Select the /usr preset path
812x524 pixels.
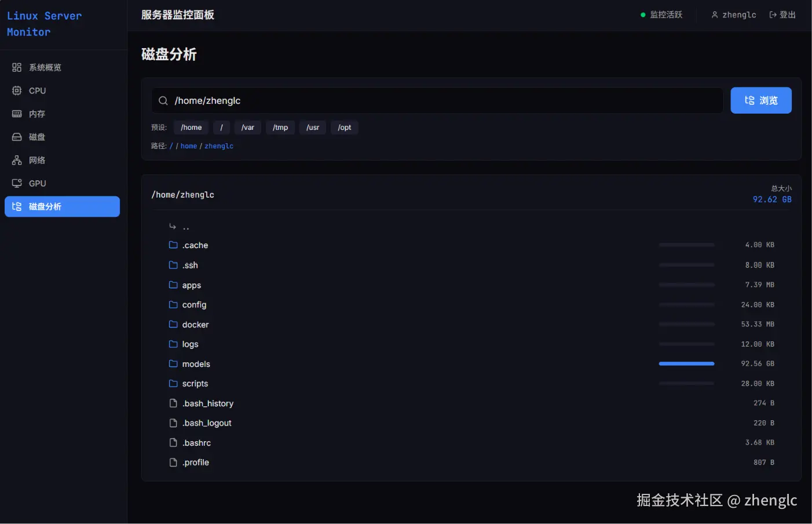(x=313, y=128)
